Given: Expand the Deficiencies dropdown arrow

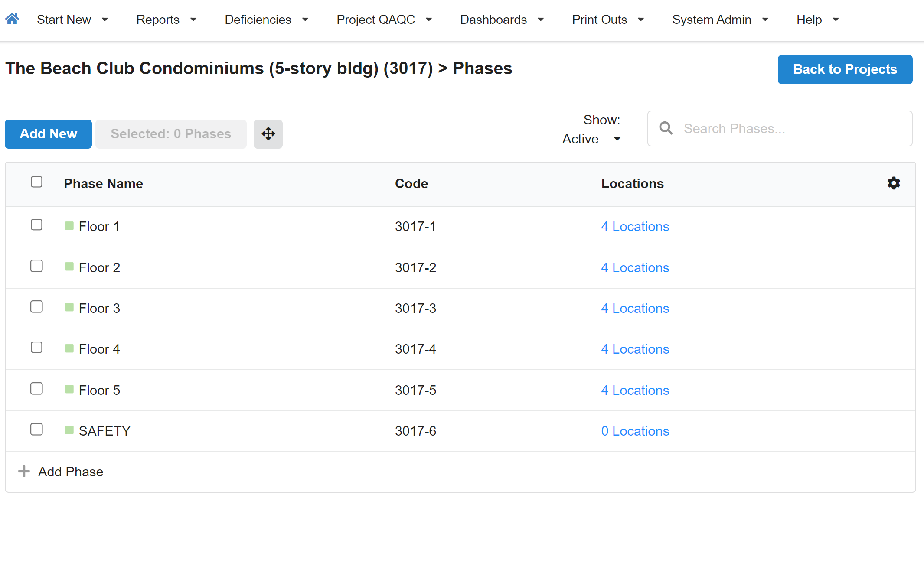Looking at the screenshot, I should (x=305, y=20).
